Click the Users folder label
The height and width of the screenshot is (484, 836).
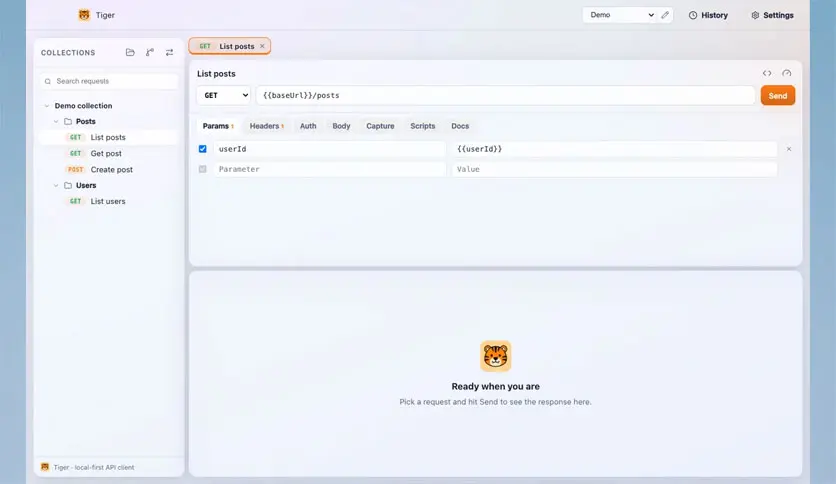[x=86, y=185]
